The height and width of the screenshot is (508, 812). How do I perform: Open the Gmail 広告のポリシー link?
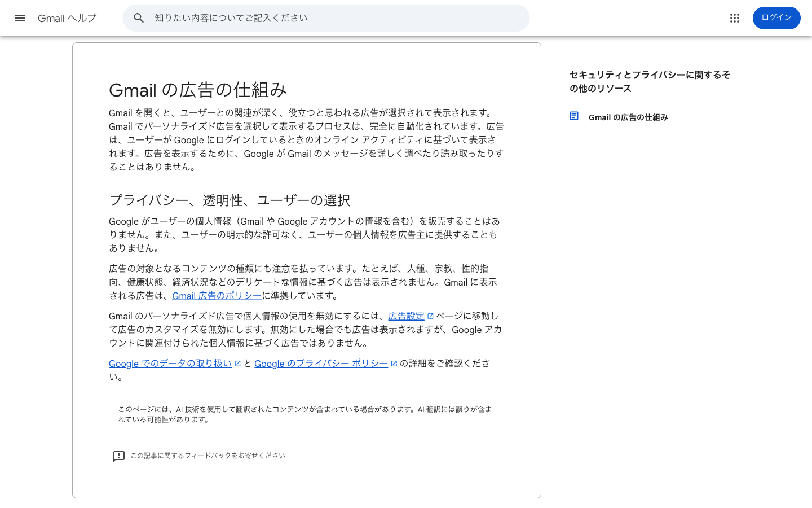click(x=217, y=296)
